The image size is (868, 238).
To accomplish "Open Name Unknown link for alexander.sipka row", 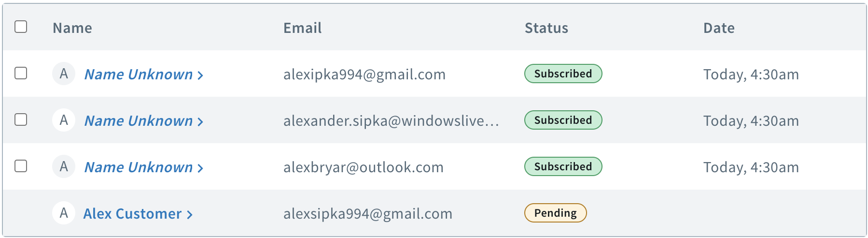I will coord(139,121).
